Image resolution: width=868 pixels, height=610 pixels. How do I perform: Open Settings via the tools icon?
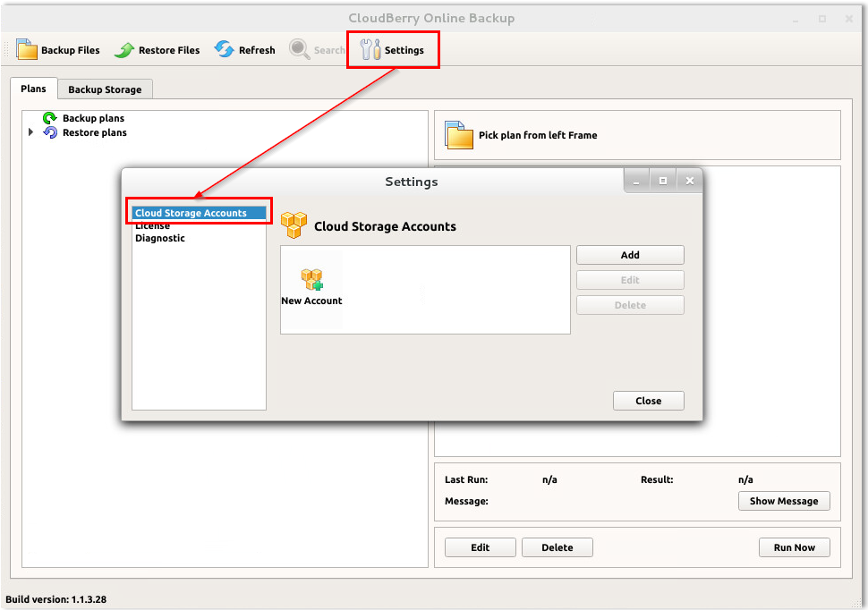370,50
